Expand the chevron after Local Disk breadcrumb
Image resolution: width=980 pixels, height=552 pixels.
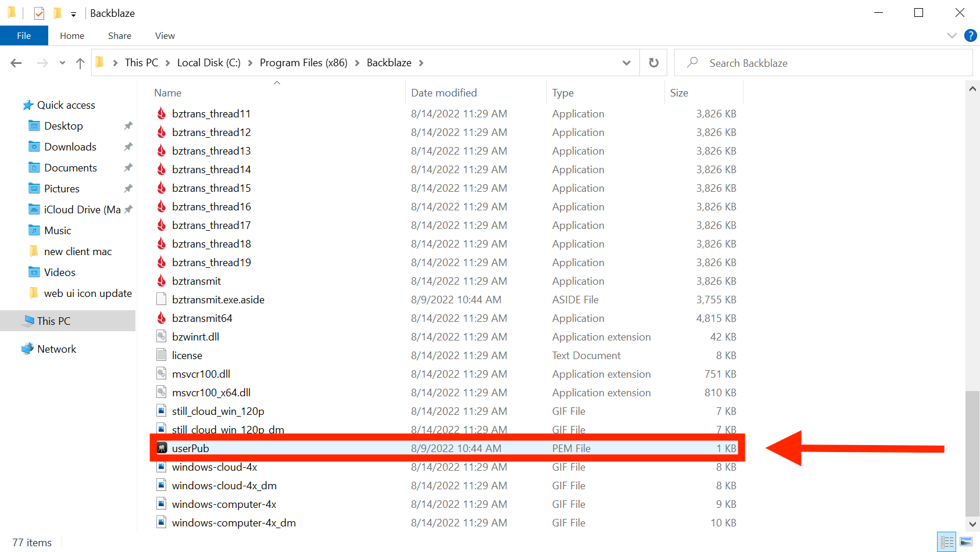250,63
